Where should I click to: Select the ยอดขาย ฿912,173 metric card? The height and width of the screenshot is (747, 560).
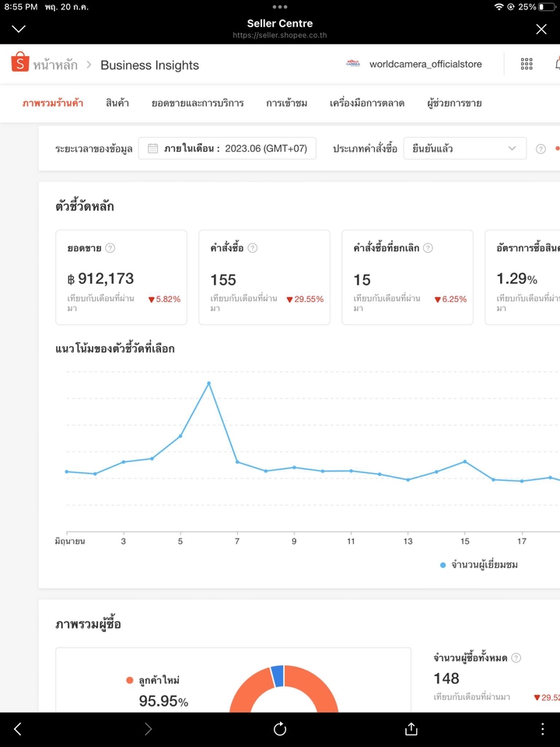click(121, 277)
